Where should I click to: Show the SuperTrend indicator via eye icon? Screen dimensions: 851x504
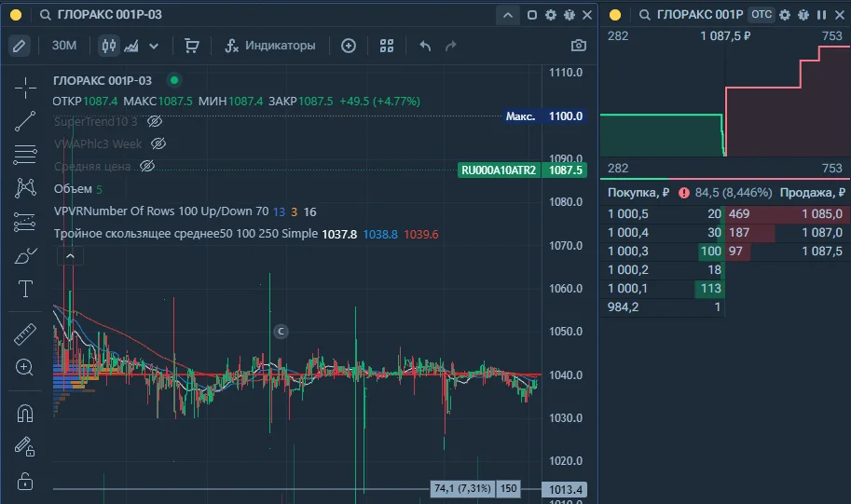[155, 121]
